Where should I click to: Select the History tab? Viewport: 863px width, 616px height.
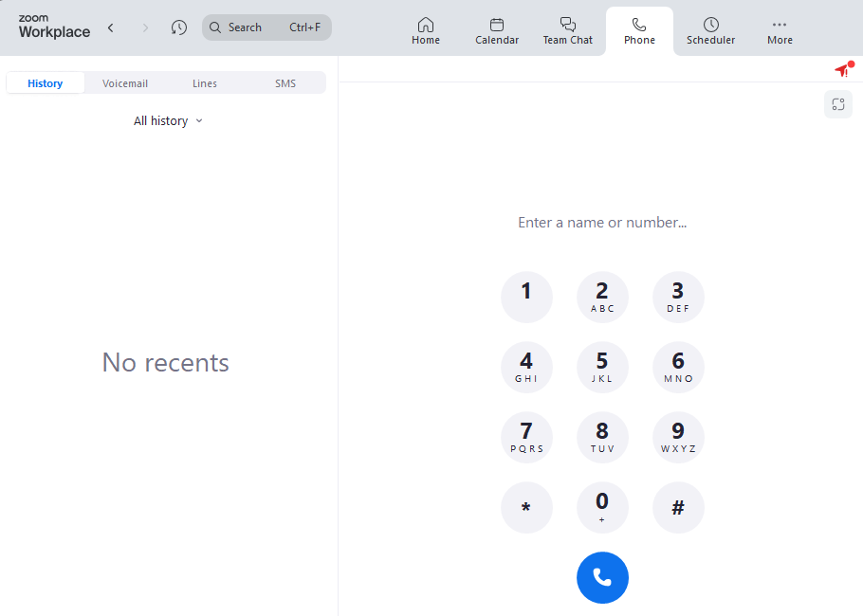click(x=46, y=83)
